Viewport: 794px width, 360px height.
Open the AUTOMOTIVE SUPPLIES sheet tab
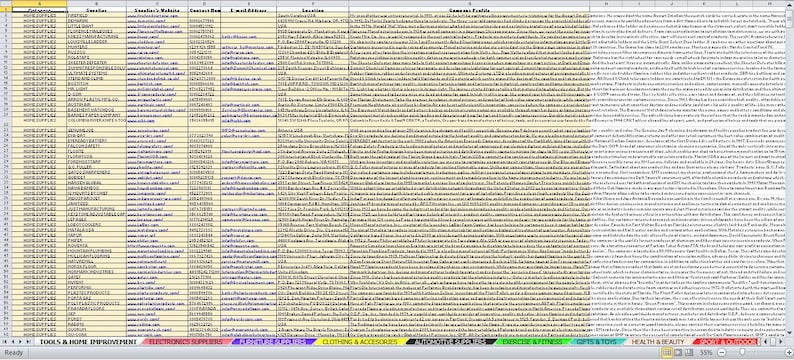pyautogui.click(x=451, y=342)
